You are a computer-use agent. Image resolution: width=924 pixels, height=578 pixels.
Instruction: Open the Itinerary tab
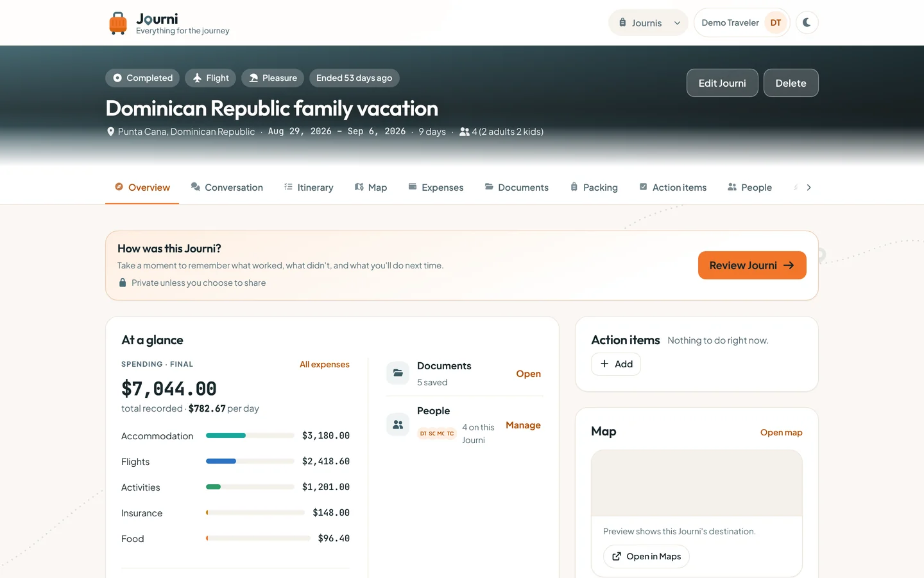[x=309, y=188]
